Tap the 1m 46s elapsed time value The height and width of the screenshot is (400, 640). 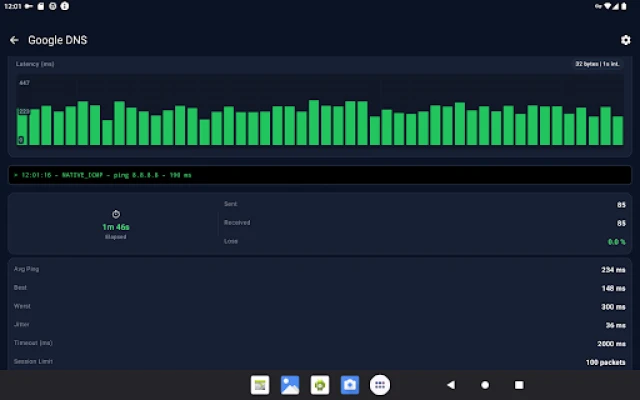(x=116, y=227)
